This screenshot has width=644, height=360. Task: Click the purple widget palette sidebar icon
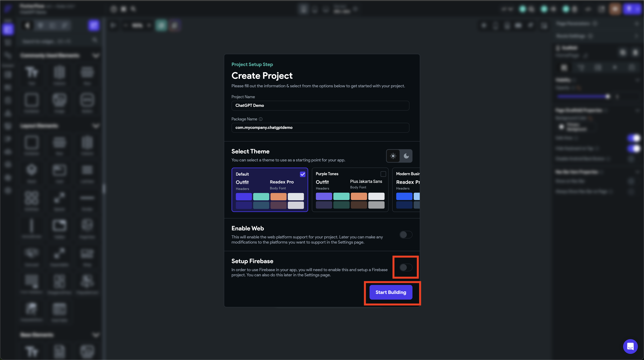pos(8,29)
